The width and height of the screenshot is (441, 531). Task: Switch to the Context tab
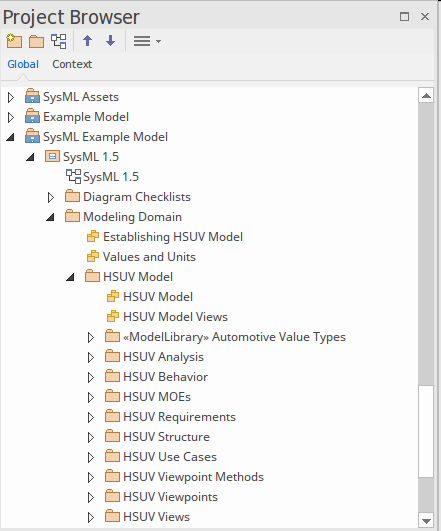pos(72,64)
